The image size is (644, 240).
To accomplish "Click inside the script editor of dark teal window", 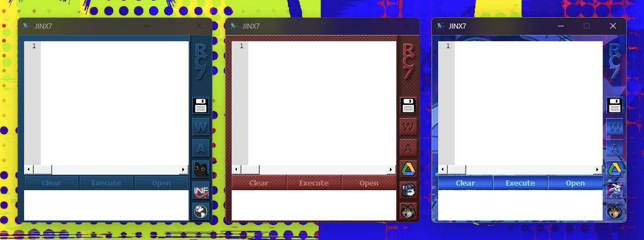I will [115, 103].
